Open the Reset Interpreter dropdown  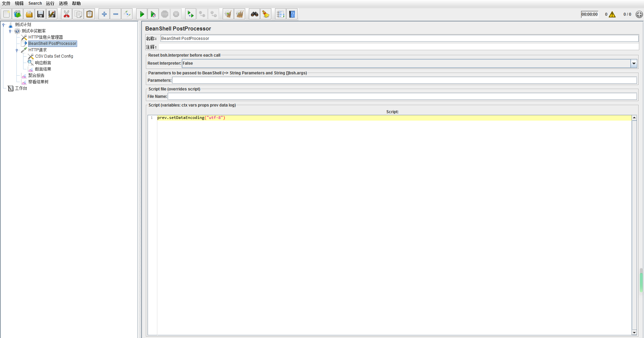pos(634,63)
